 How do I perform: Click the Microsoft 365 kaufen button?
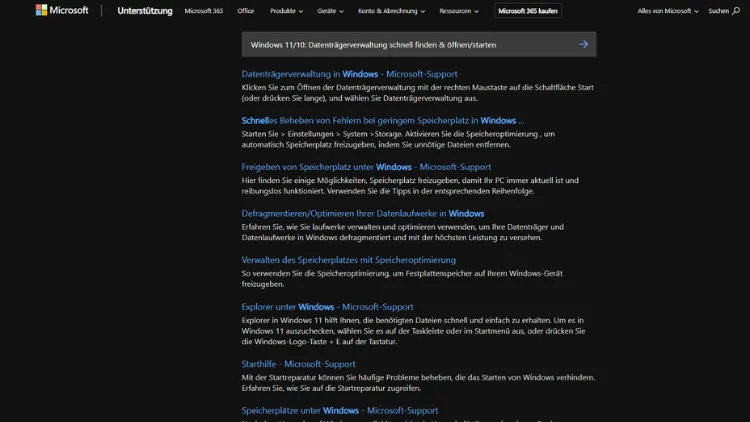(x=528, y=11)
